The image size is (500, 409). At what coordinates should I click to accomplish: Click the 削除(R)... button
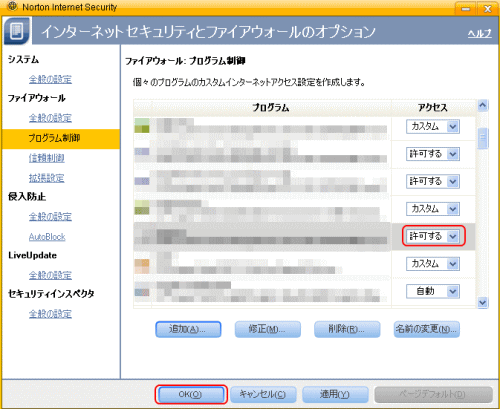[x=347, y=329]
